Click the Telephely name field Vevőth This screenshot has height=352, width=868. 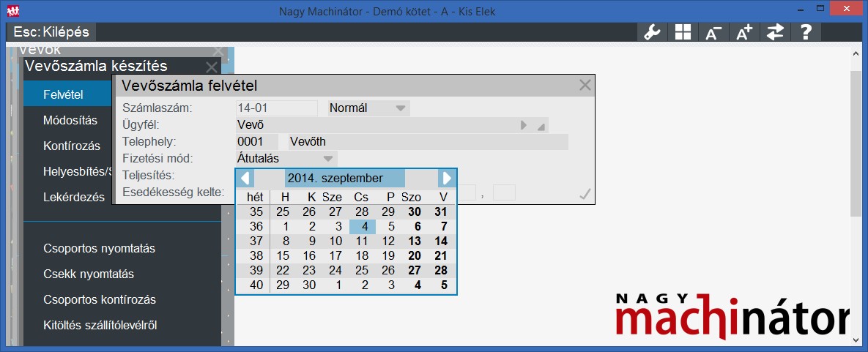point(429,142)
